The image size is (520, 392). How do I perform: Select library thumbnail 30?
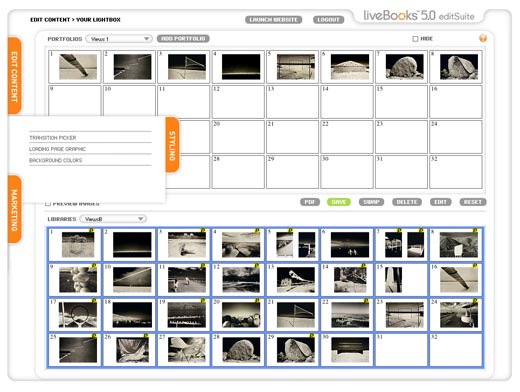(350, 350)
